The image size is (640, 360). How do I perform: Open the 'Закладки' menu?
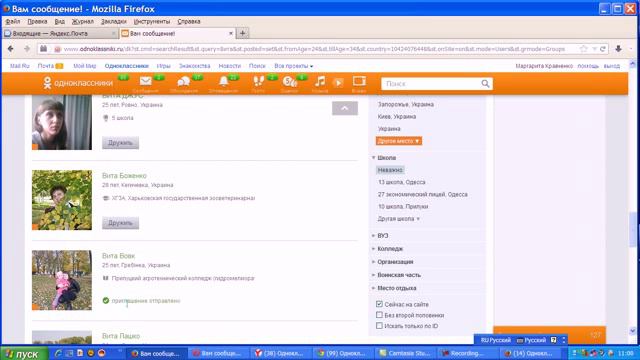[113, 21]
